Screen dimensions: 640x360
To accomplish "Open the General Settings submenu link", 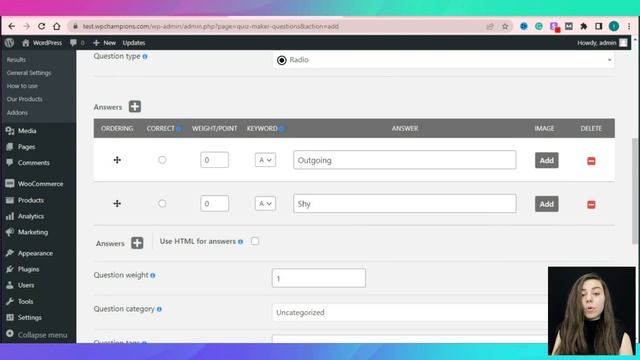I will click(x=29, y=73).
